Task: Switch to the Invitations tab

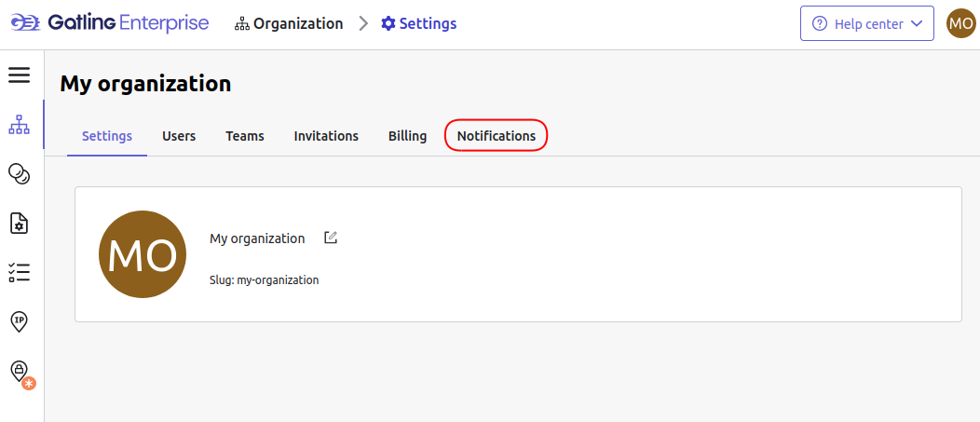Action: pyautogui.click(x=326, y=136)
